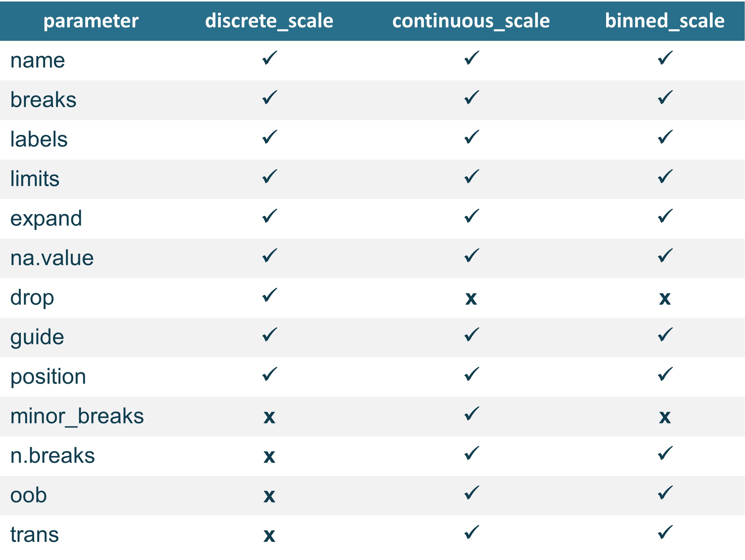
Task: Select the binned_scale column header
Action: tap(665, 21)
